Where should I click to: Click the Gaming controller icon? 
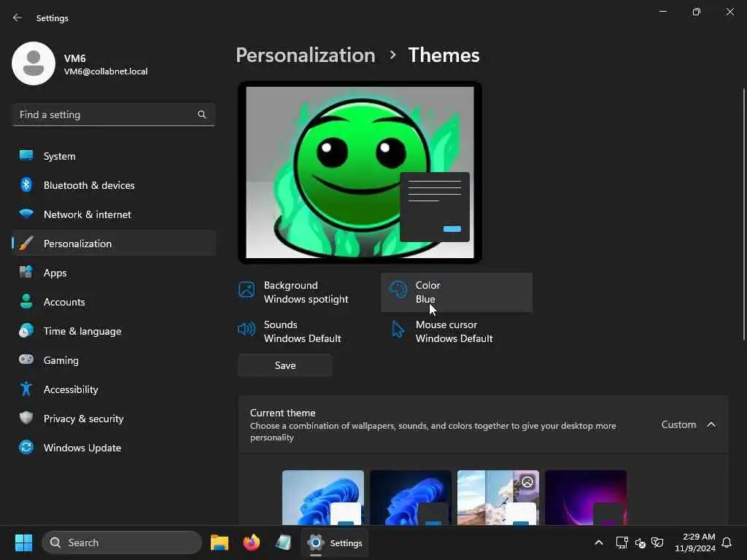(26, 360)
